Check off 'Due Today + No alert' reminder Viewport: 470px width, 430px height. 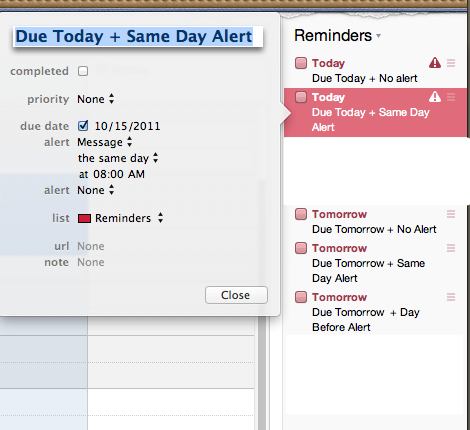point(301,63)
